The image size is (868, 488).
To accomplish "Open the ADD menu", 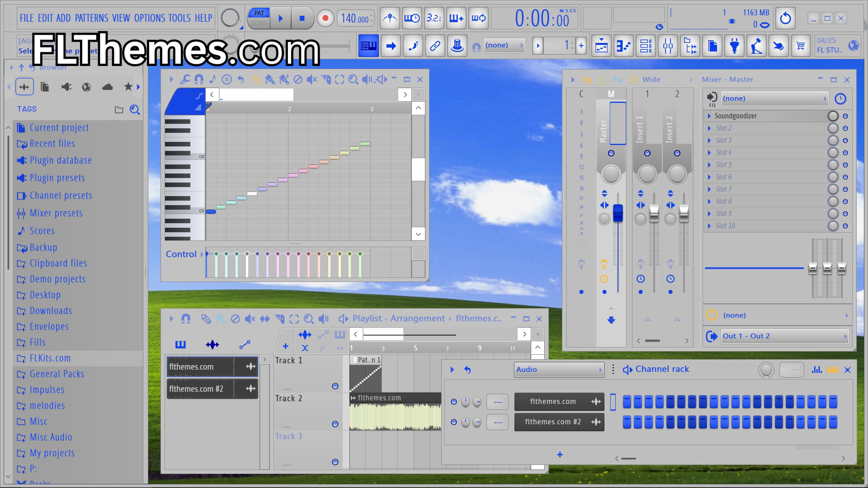I will [63, 18].
